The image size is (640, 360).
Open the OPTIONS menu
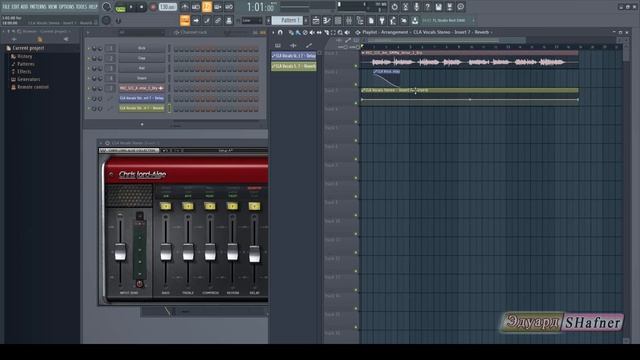pos(67,7)
